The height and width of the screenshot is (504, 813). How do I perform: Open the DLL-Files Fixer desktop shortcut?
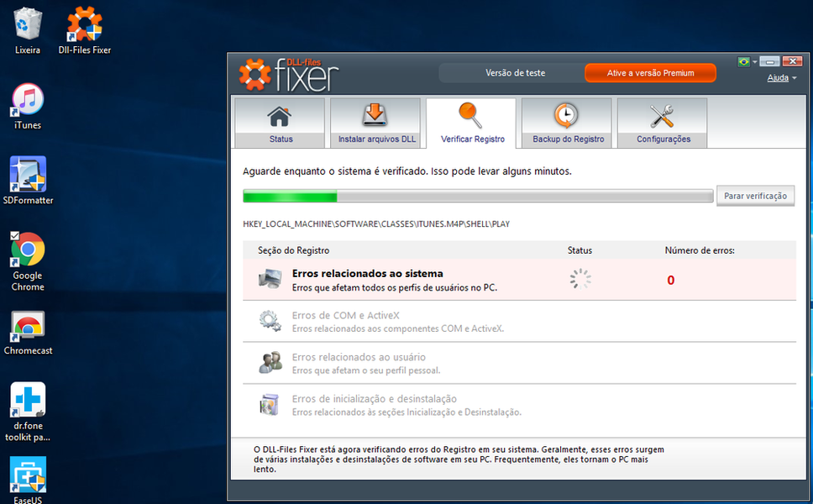click(x=84, y=29)
